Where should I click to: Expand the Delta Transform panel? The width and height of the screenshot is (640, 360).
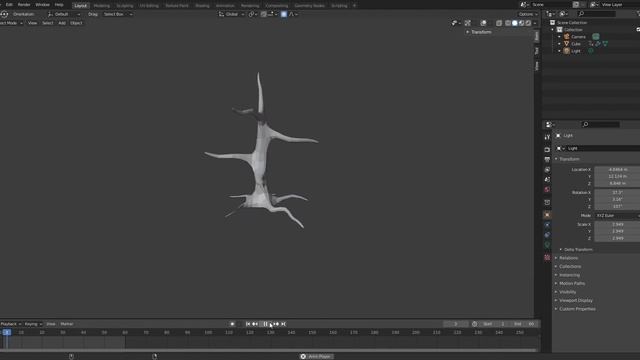coord(578,249)
